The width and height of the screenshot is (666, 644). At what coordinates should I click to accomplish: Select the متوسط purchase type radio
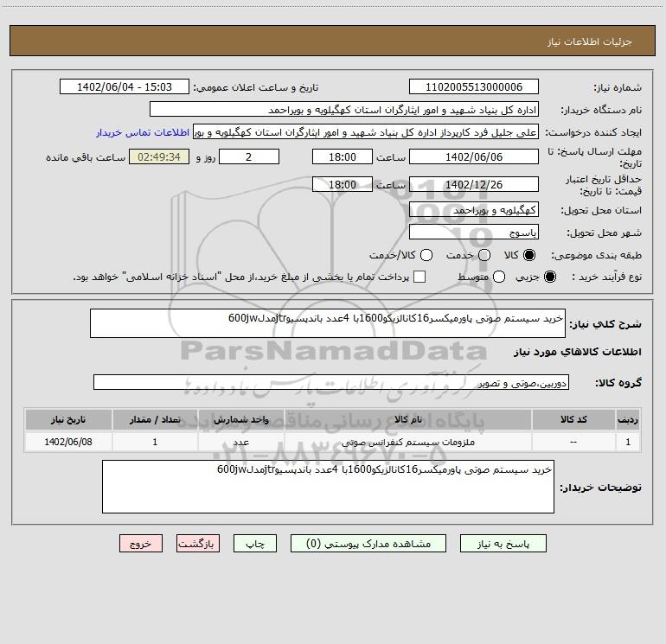499,277
